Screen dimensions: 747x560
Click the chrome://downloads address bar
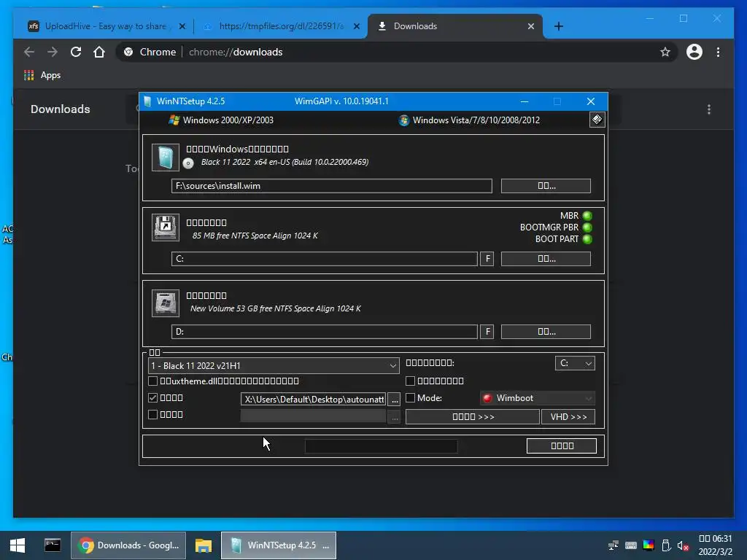(x=395, y=52)
